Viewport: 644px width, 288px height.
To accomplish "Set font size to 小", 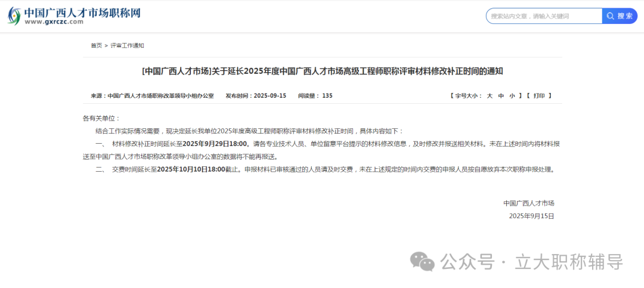I will tap(512, 96).
